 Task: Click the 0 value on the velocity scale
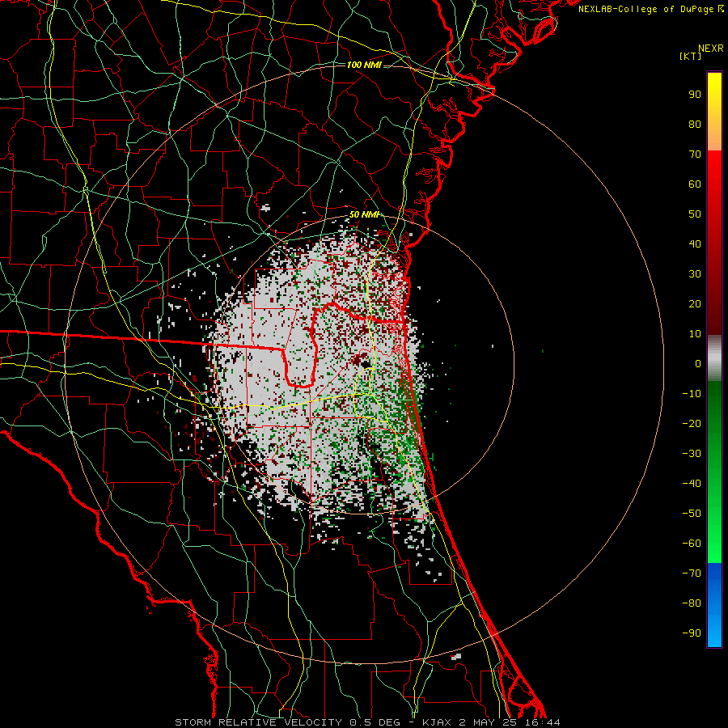[698, 364]
